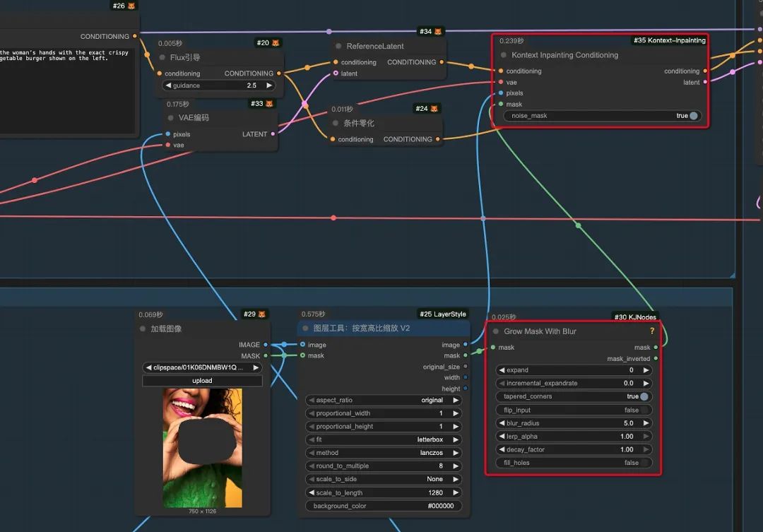Click the lerp_alpha 1.00 value field
The image size is (763, 532).
[x=627, y=437]
